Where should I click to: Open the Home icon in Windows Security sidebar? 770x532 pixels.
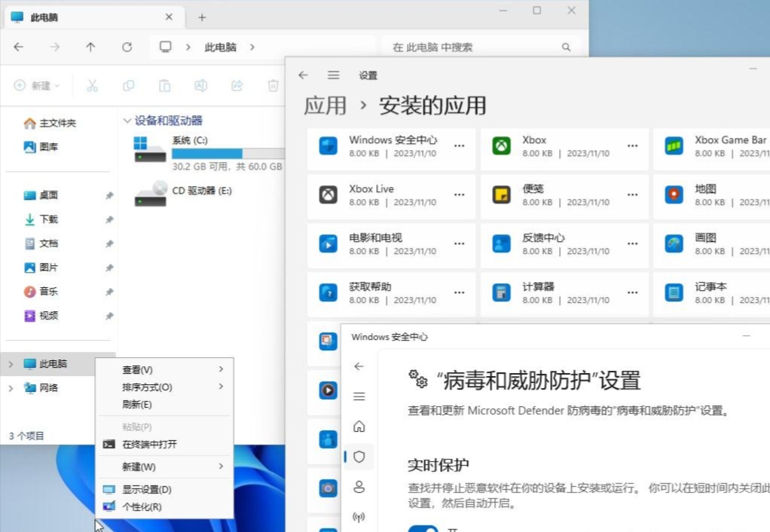point(359,426)
